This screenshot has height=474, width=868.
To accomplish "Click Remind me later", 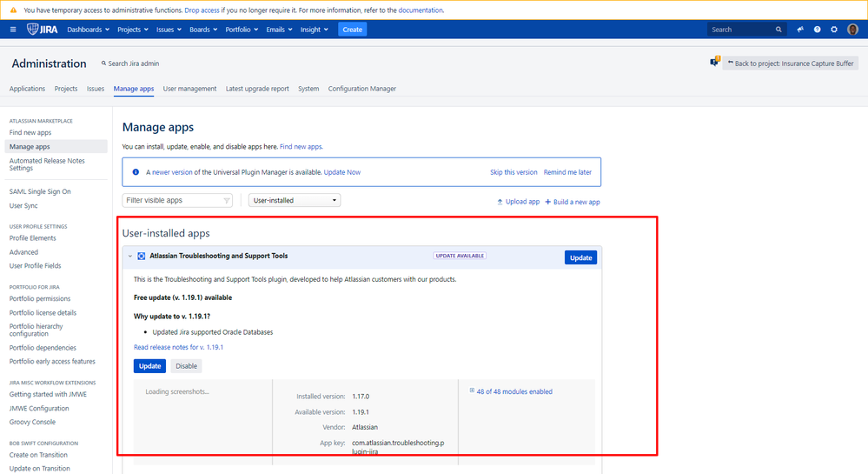I will click(567, 172).
